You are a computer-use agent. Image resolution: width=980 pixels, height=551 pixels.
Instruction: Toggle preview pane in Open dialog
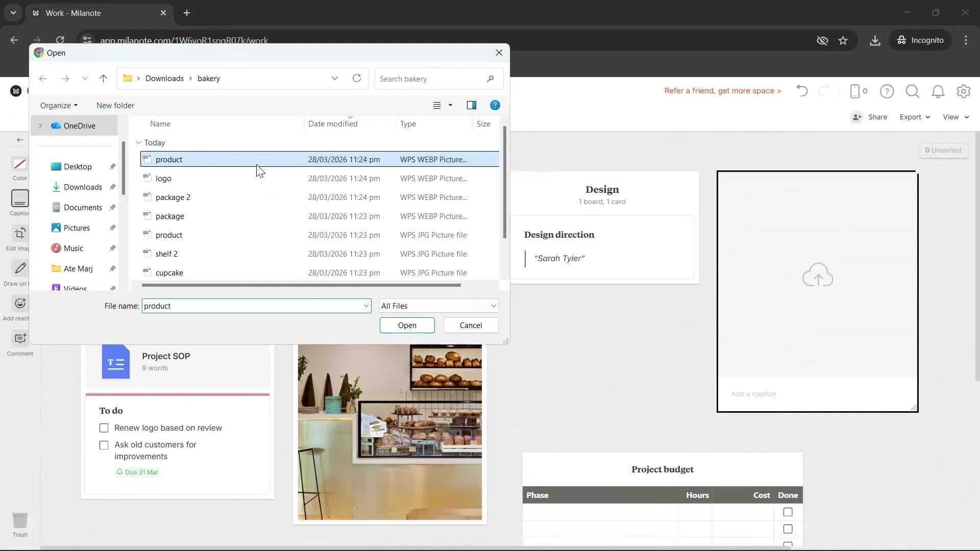471,105
